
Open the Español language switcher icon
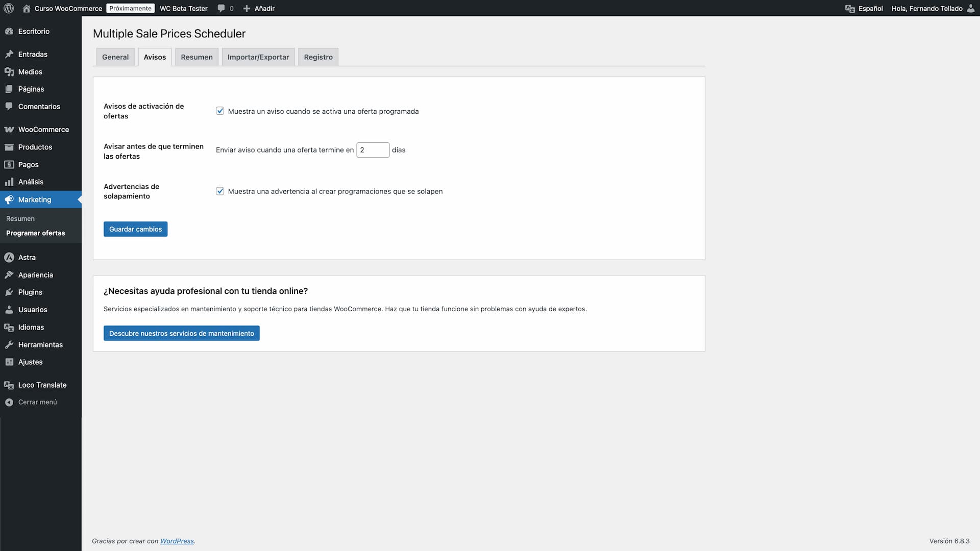pos(851,8)
